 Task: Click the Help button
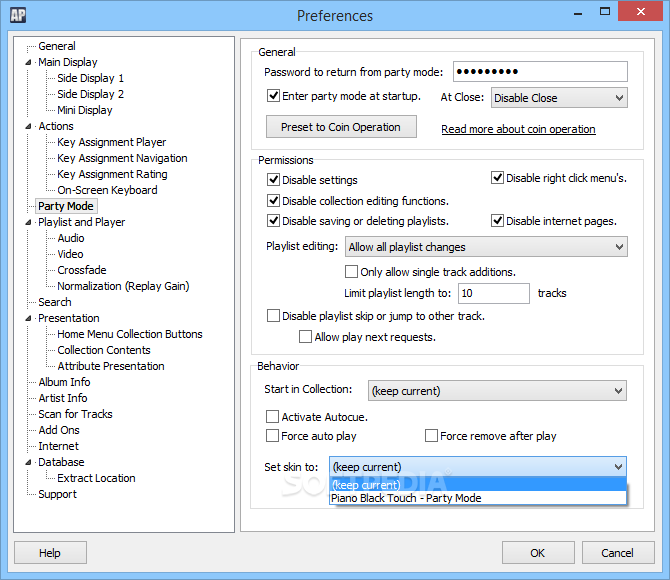click(x=50, y=553)
